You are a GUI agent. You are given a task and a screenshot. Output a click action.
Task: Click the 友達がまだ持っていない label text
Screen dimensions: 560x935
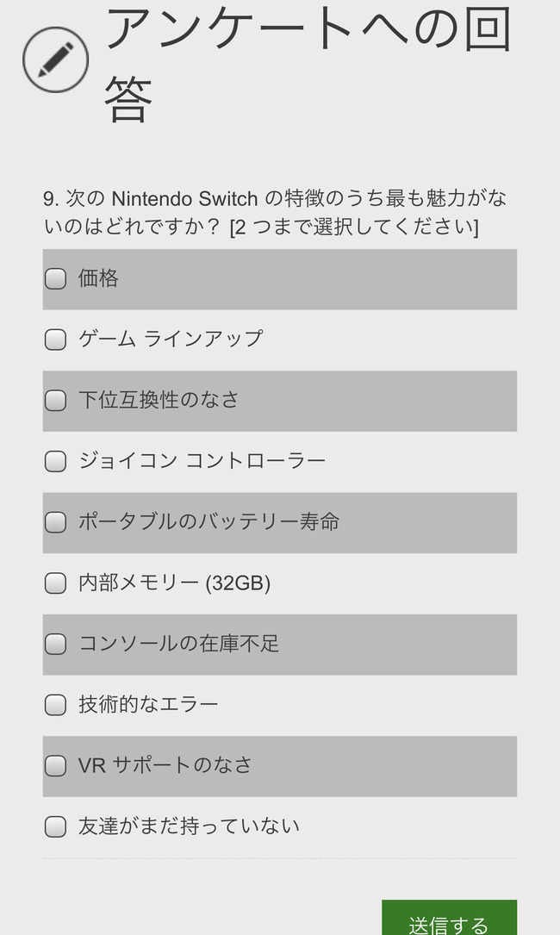[189, 826]
